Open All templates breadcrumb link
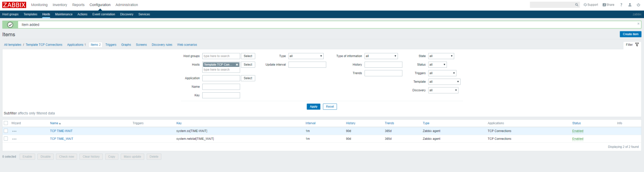 tap(12, 45)
